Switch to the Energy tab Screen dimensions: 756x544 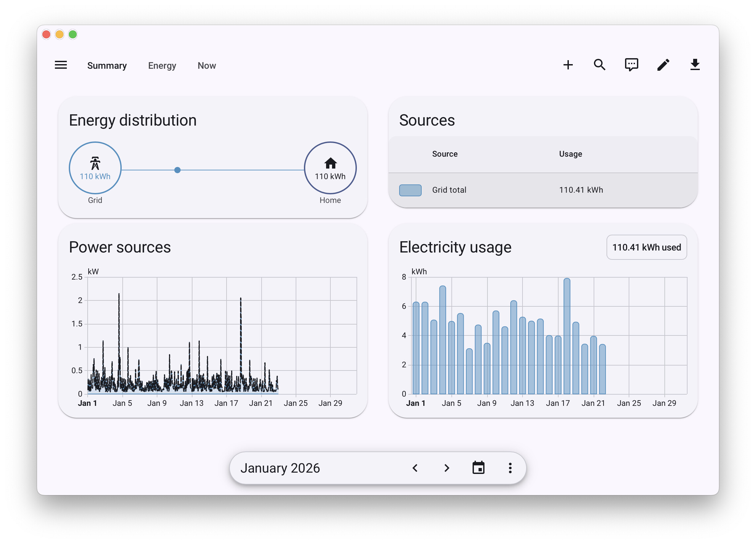[162, 66]
